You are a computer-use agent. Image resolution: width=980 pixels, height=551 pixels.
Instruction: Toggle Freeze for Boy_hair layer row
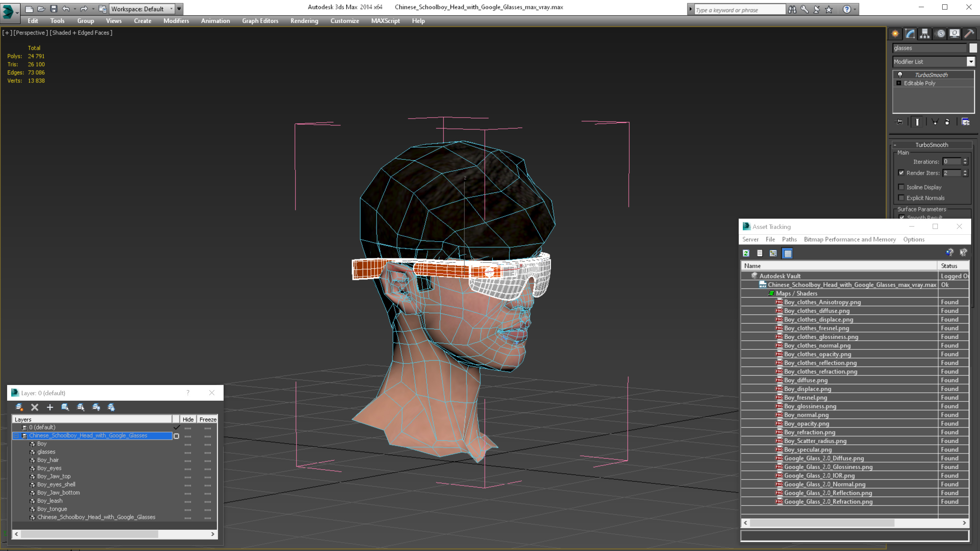(207, 461)
